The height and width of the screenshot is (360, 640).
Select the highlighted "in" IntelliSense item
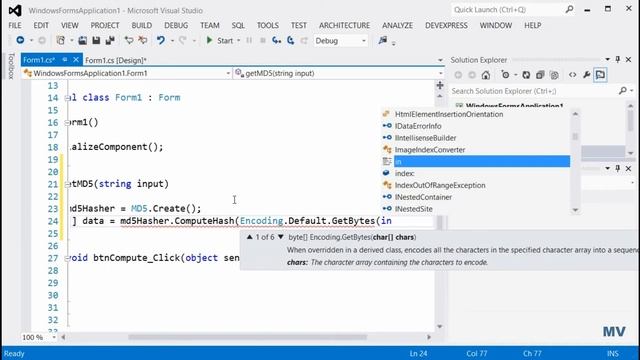[x=482, y=161]
